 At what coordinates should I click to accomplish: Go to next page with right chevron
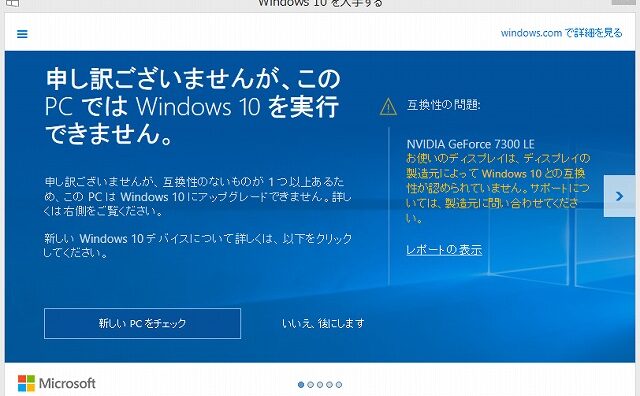[619, 196]
